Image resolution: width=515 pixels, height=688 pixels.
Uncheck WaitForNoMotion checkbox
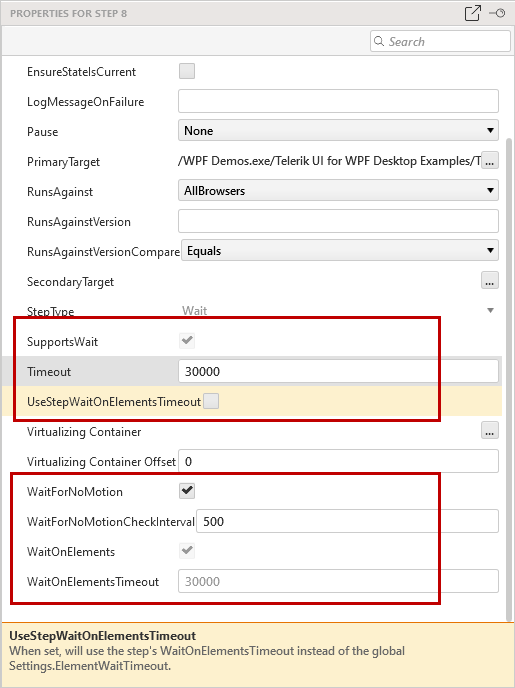[x=187, y=491]
